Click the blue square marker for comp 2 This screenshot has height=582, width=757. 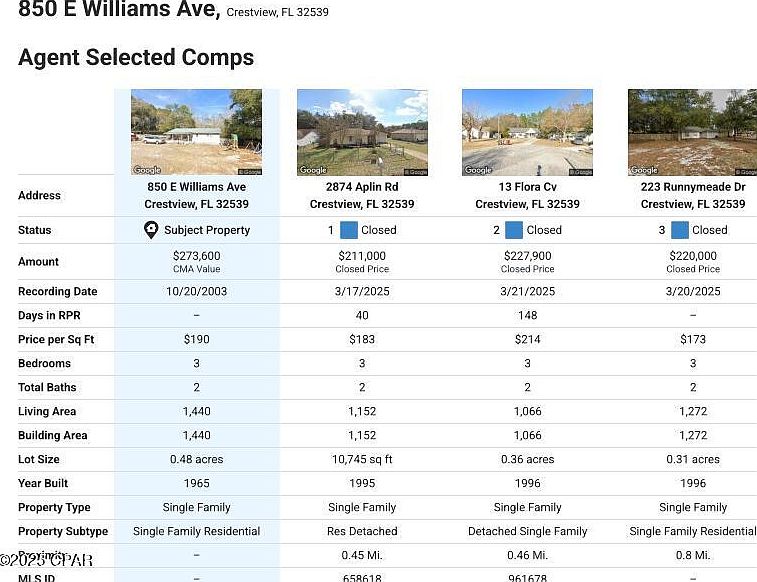[513, 230]
